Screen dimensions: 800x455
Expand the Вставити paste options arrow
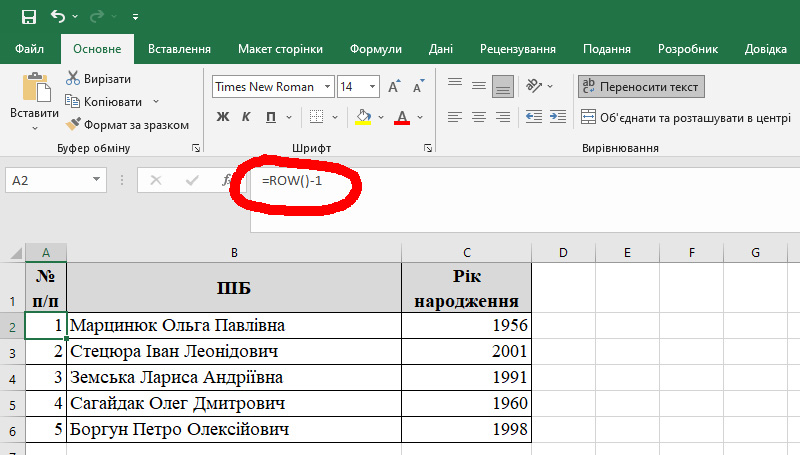35,128
